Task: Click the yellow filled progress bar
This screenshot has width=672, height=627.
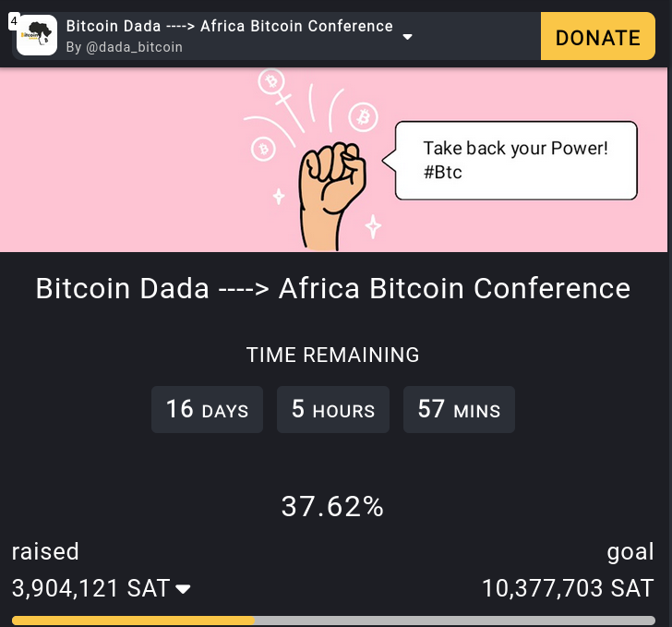Action: (x=133, y=621)
